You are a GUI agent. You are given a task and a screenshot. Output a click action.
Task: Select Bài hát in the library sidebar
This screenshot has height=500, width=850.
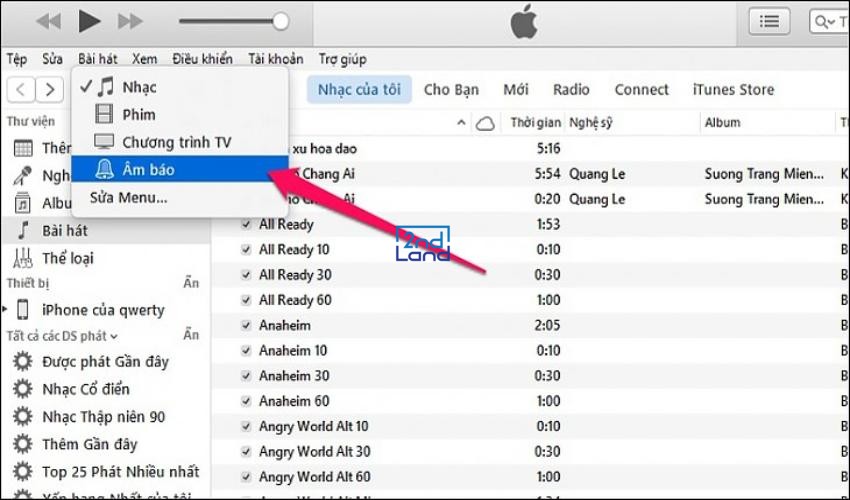pos(105,230)
